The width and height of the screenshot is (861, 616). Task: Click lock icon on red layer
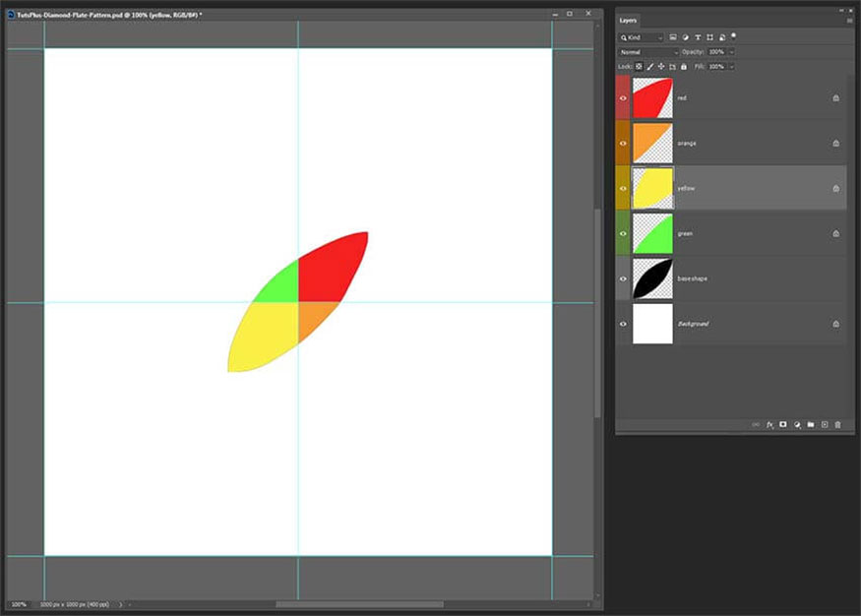tap(835, 98)
